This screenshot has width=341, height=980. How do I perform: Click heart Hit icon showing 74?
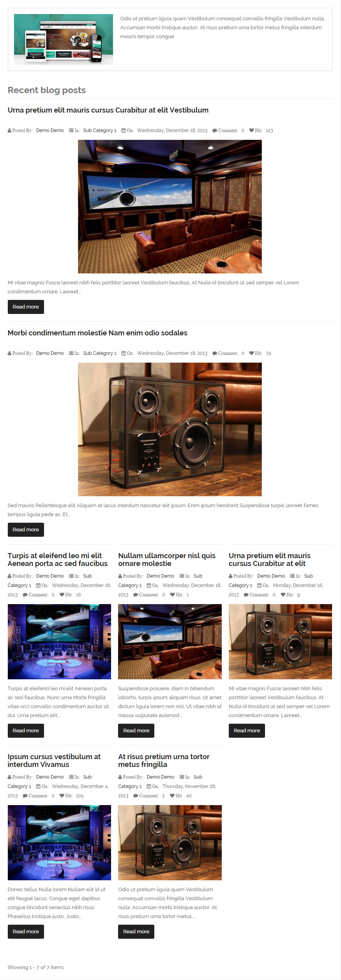tap(251, 353)
